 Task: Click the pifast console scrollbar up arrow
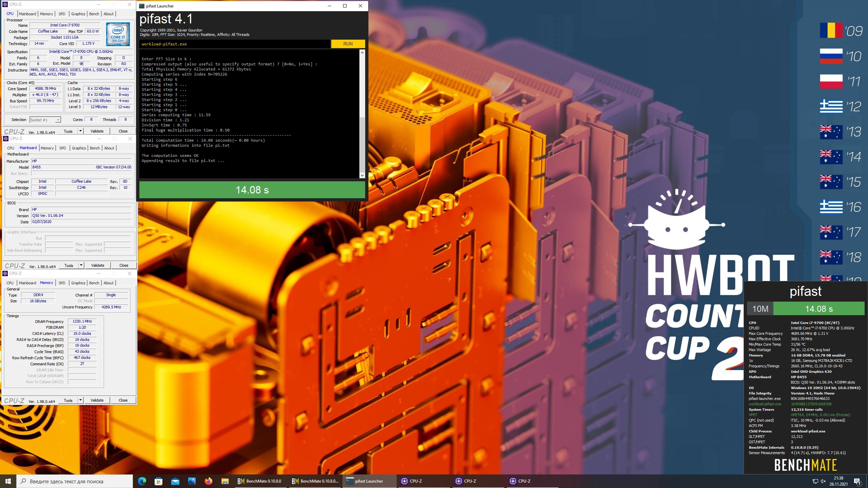362,53
